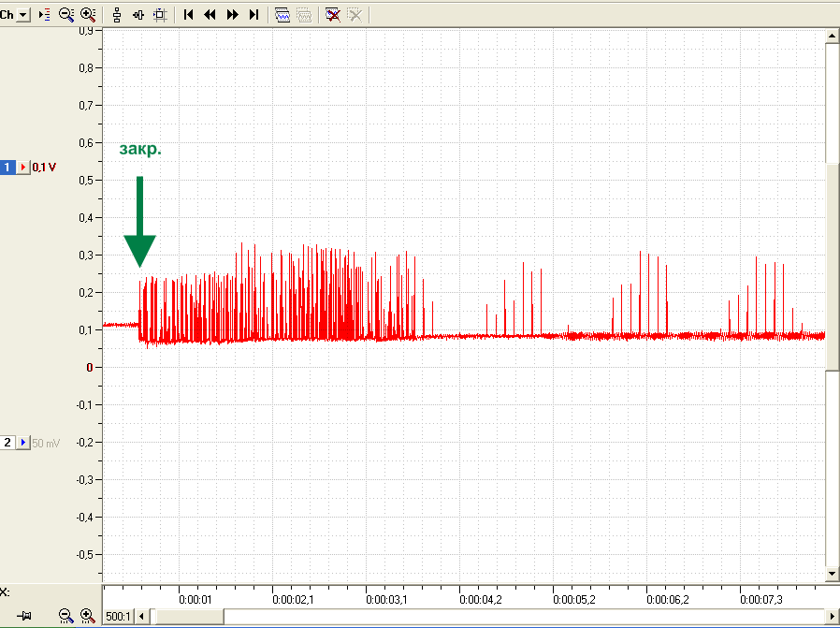Click the 0,9 voltage axis label
The width and height of the screenshot is (840, 628).
(x=86, y=32)
